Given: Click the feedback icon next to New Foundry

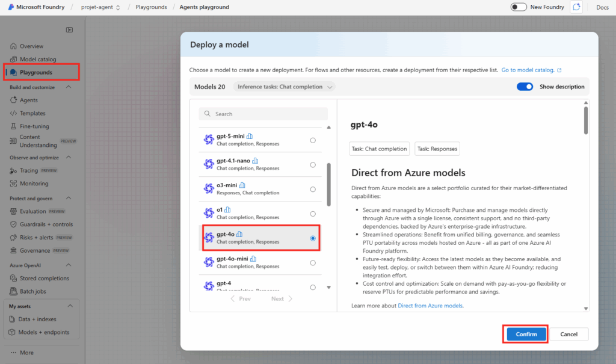Looking at the screenshot, I should tap(576, 7).
